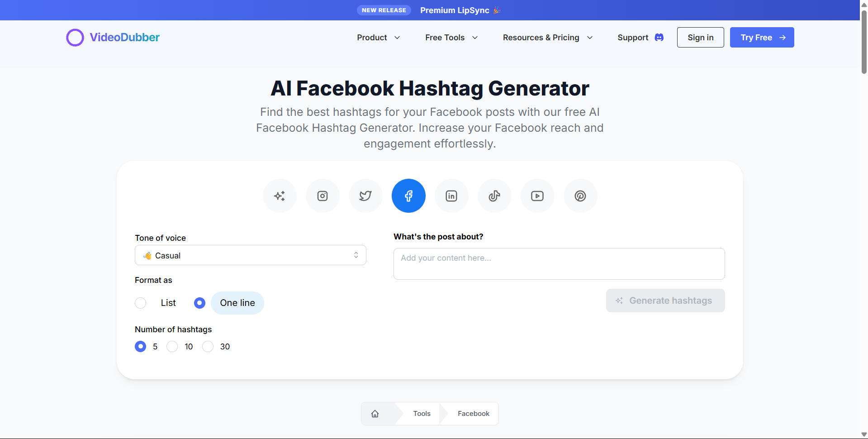
Task: Click the Sign in button
Action: (700, 38)
